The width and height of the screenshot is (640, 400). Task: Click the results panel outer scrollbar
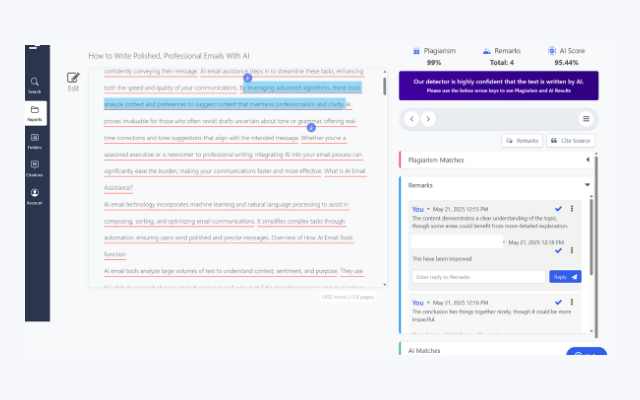pyautogui.click(x=596, y=247)
